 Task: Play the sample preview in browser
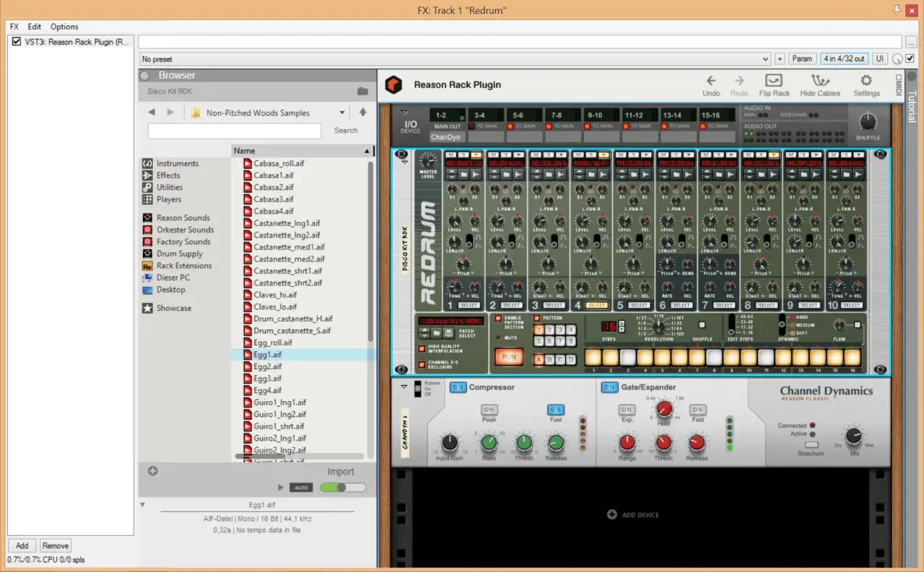(x=282, y=488)
